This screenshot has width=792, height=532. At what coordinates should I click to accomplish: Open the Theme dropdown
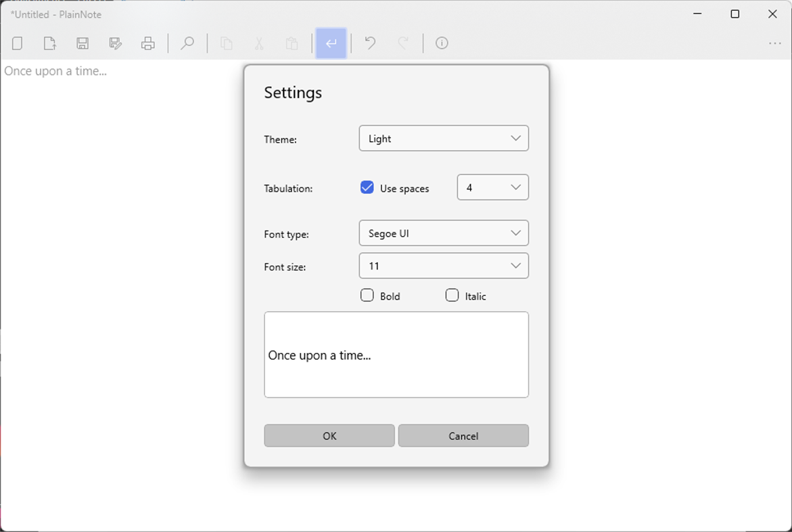[x=444, y=138]
